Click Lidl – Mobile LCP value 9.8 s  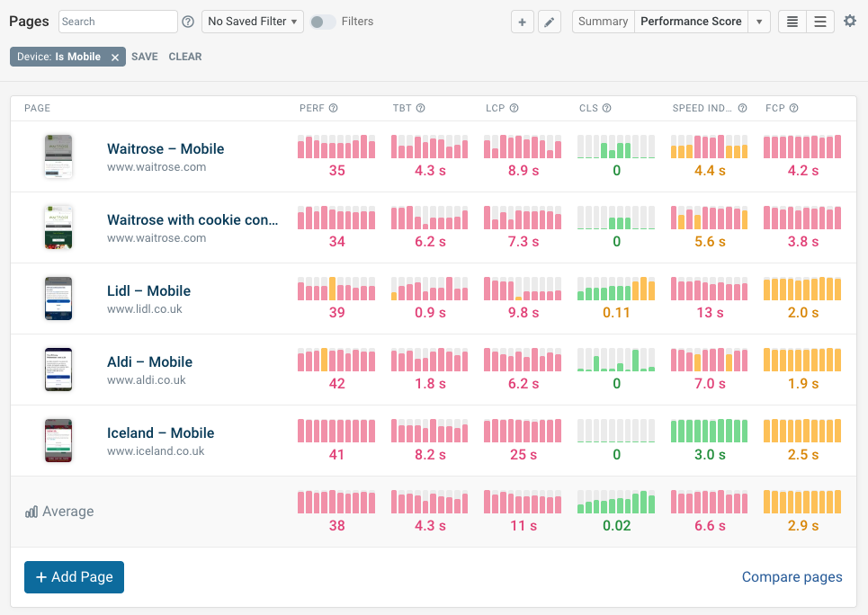coord(523,312)
